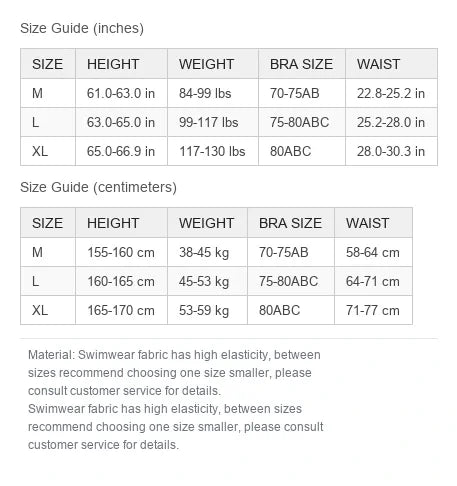
Task: Click the 'Size Guide (inches)' heading
Action: tap(82, 28)
